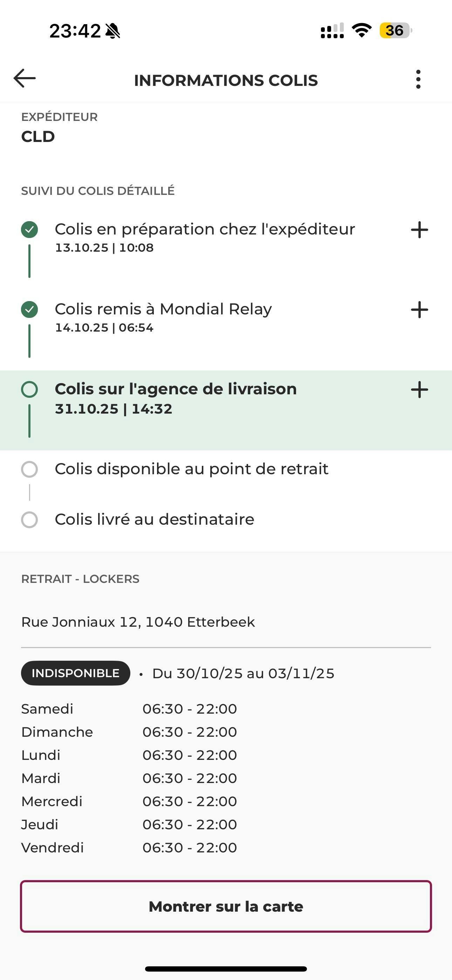Tap the 'RETRAIT - LOCKERS' section heading
The height and width of the screenshot is (980, 452).
click(x=80, y=579)
